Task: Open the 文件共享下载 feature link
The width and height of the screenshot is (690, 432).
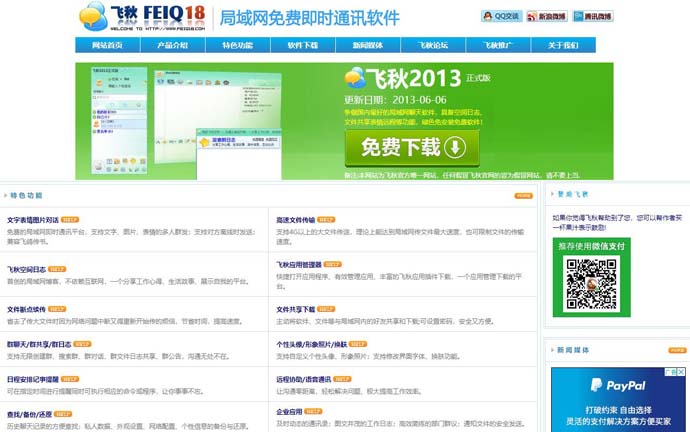Action: pos(295,309)
